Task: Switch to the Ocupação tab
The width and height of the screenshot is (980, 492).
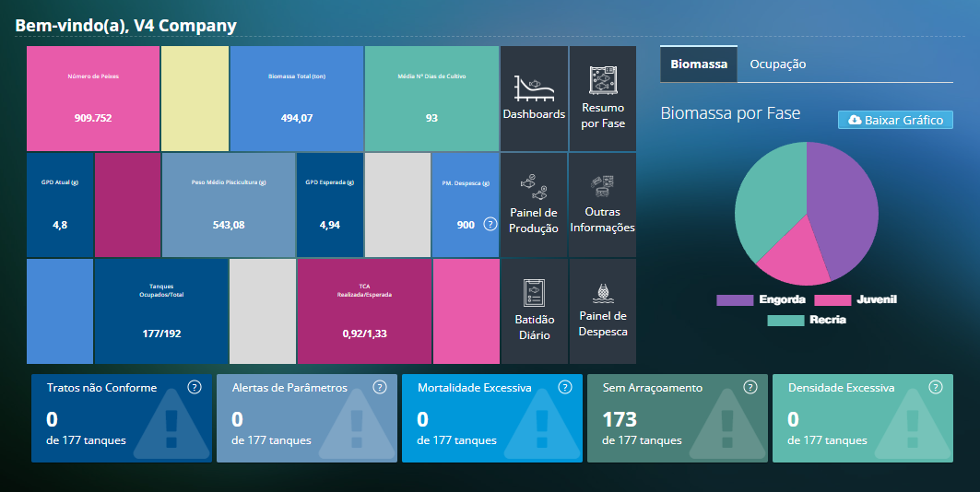Action: point(777,64)
